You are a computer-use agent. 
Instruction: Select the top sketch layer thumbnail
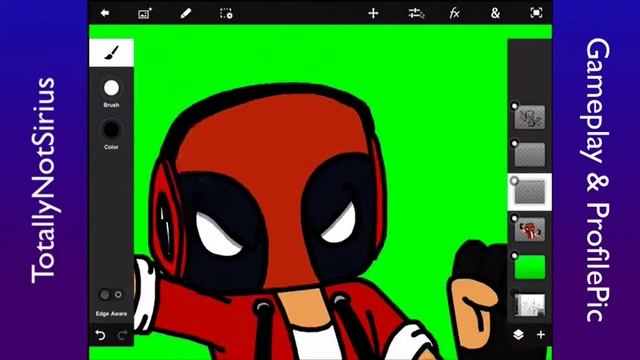(530, 117)
